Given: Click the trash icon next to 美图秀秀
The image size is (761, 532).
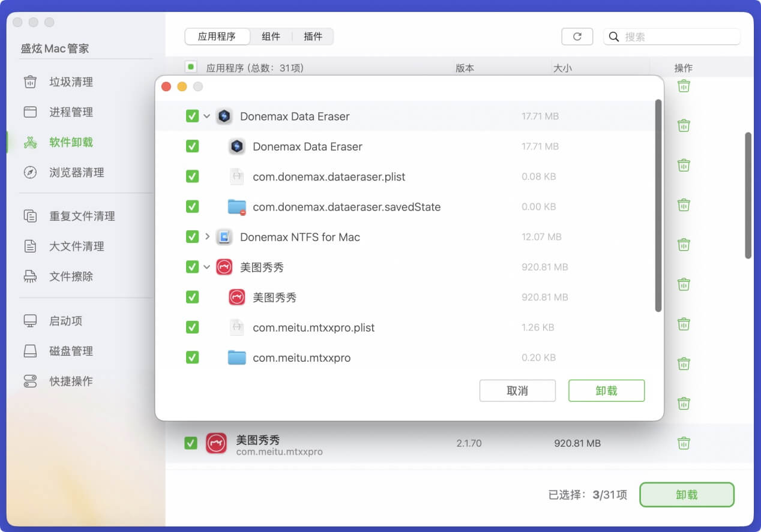Looking at the screenshot, I should point(683,443).
